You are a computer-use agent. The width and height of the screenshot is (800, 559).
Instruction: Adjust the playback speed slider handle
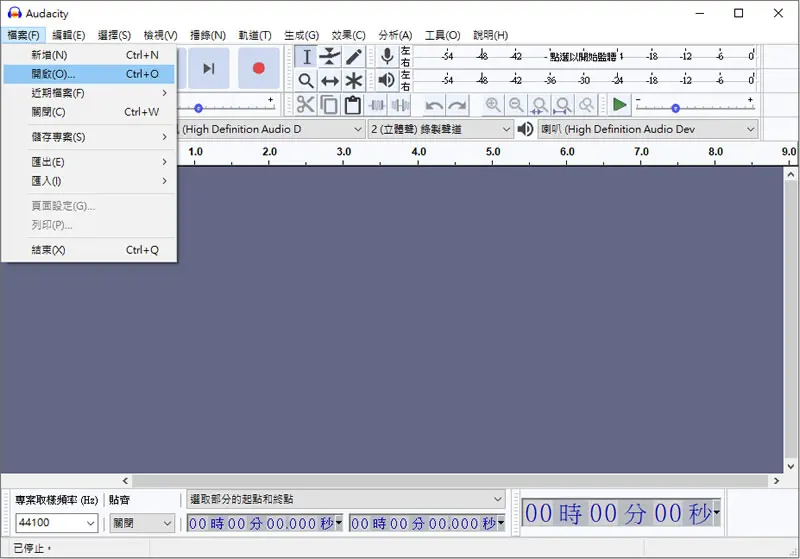click(x=676, y=108)
